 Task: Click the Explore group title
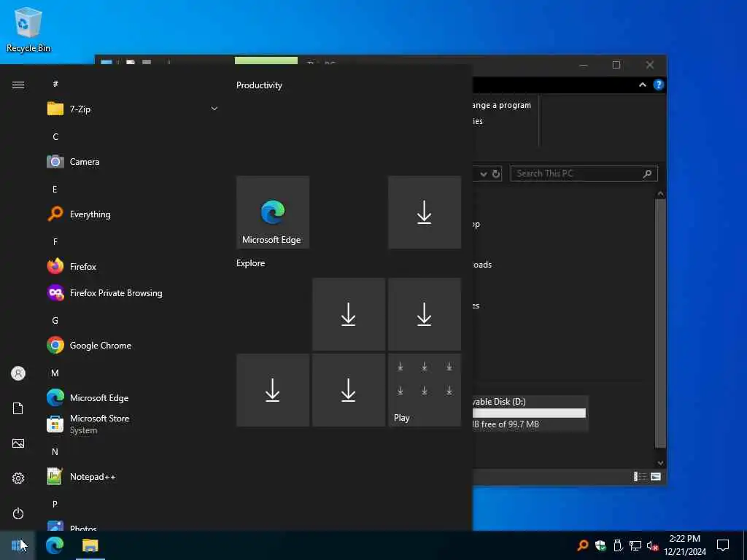point(251,262)
